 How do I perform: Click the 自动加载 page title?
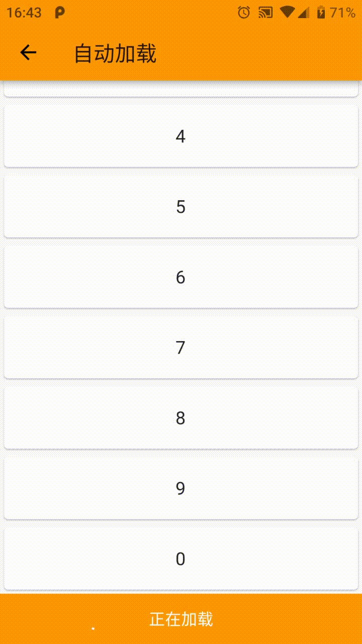116,53
